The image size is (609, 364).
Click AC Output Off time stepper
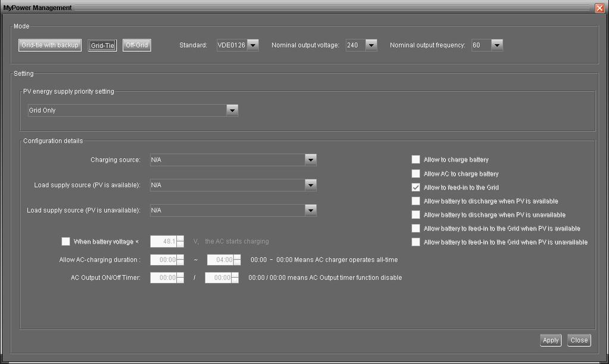(x=235, y=278)
